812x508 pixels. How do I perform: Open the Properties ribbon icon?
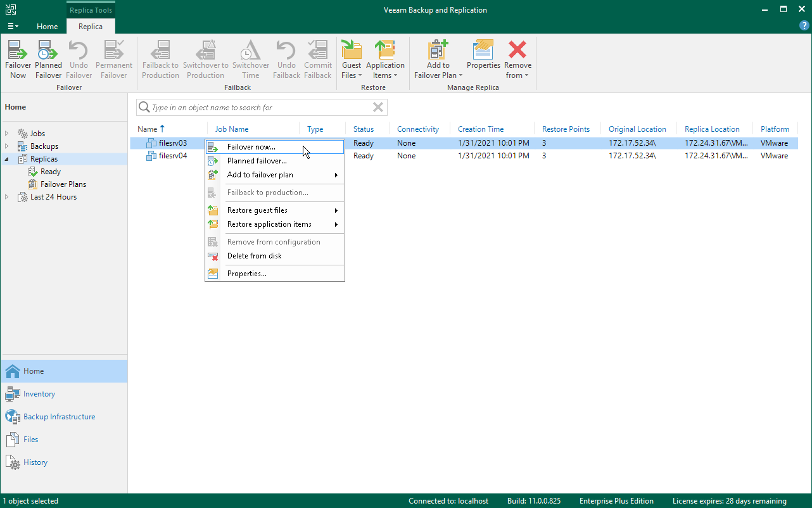pos(483,50)
